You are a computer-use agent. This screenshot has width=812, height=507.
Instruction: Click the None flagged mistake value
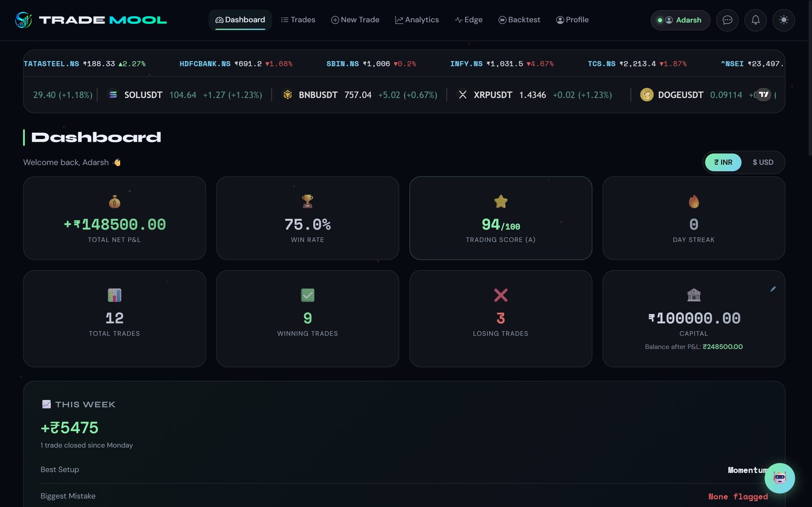pyautogui.click(x=738, y=496)
